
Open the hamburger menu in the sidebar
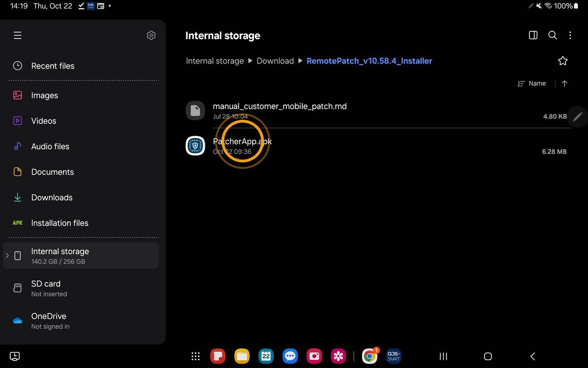pos(17,35)
